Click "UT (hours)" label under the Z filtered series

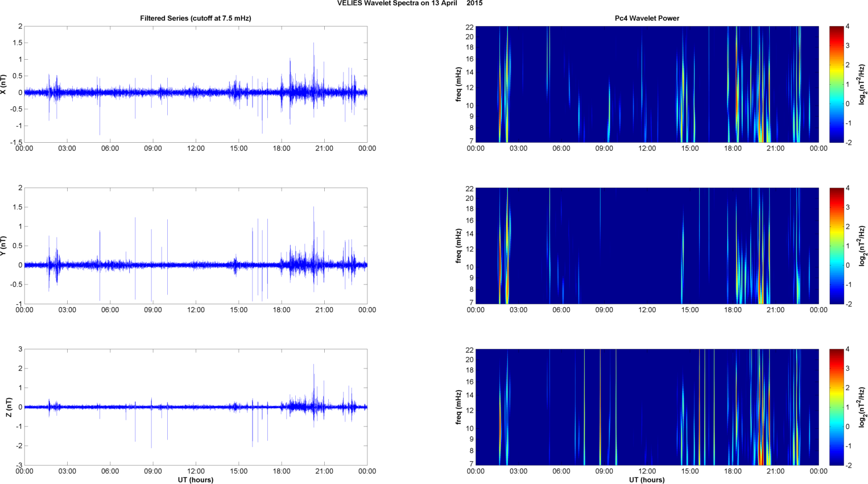(196, 480)
